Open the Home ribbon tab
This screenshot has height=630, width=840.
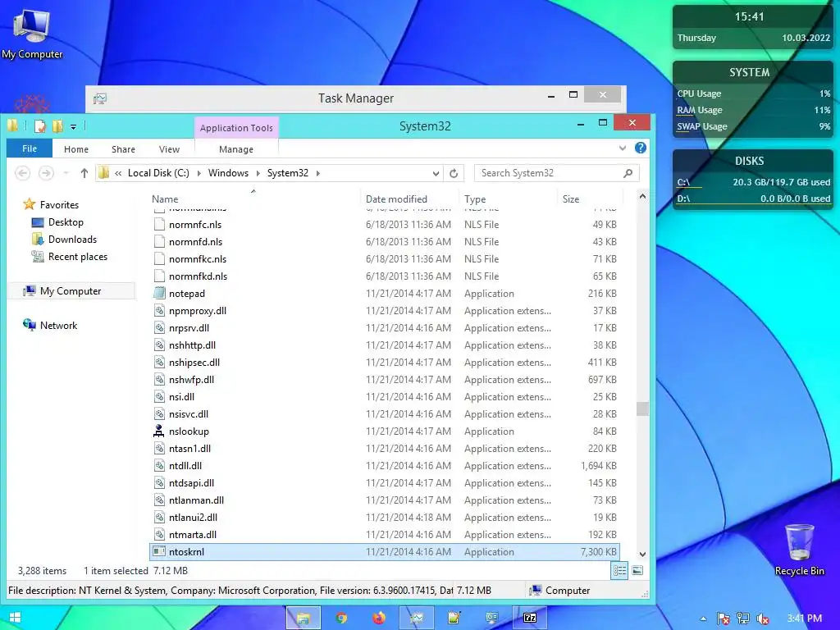(x=76, y=149)
